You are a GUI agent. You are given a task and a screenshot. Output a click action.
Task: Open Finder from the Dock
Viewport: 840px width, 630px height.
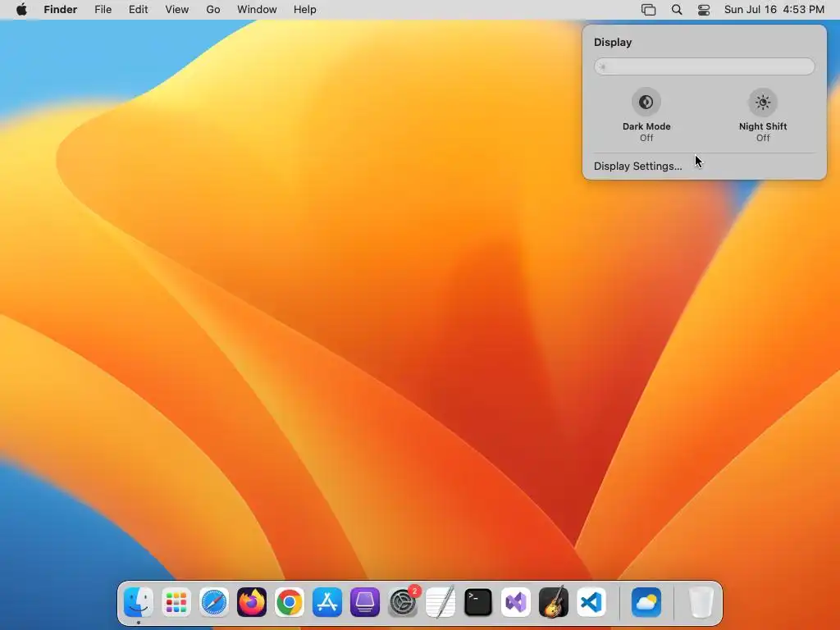point(138,602)
